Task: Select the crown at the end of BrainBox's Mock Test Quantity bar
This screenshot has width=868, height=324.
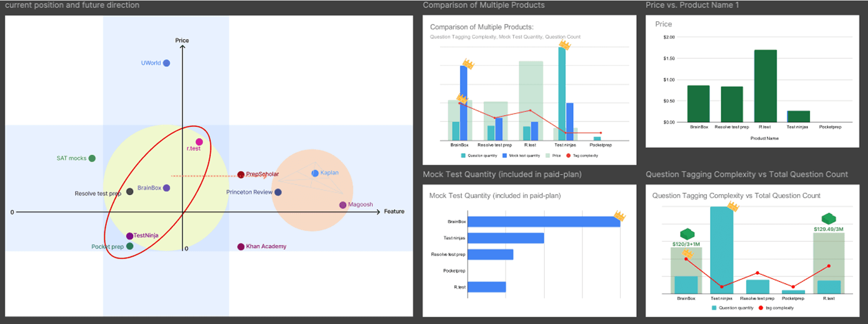Action: (x=619, y=215)
